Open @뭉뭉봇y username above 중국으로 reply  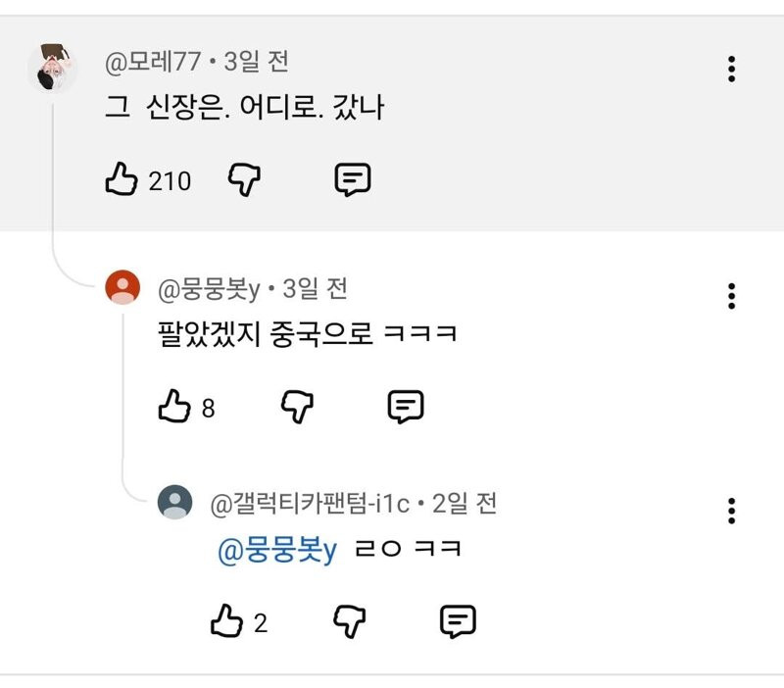tap(208, 289)
